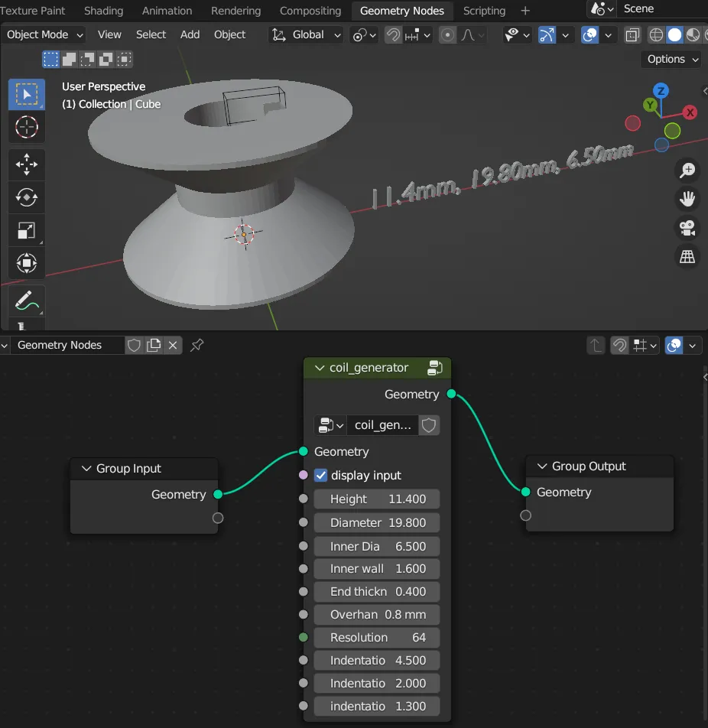Select the Move tool

pyautogui.click(x=27, y=164)
